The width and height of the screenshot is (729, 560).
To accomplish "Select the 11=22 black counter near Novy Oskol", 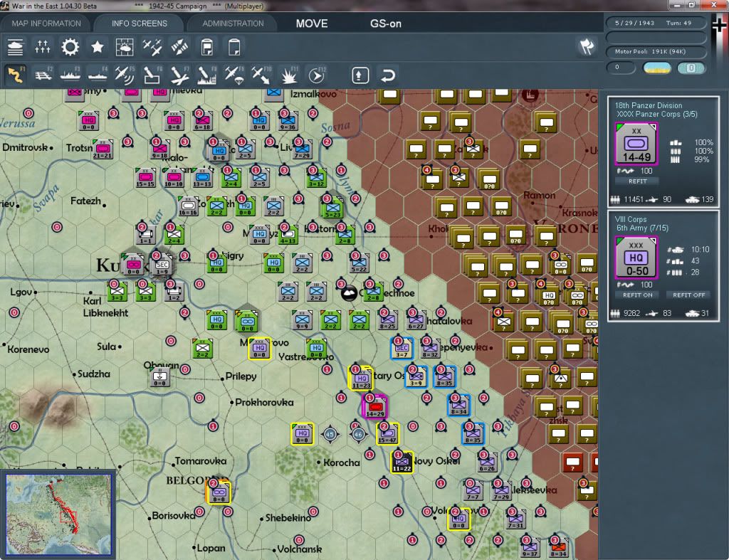I will (x=402, y=462).
